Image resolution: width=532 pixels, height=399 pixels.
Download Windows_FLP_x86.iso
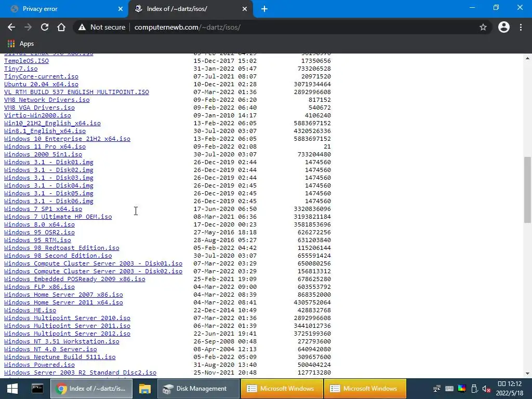(39, 287)
